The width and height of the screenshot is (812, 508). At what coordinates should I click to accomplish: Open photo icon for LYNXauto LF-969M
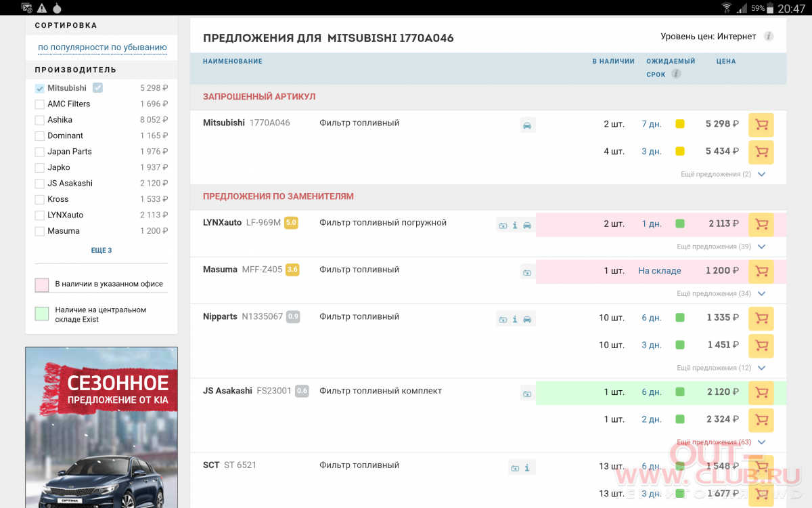pyautogui.click(x=503, y=225)
